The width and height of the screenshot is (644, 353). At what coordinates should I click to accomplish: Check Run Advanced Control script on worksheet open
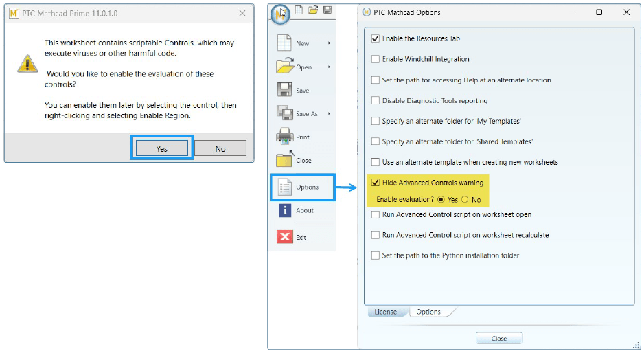tap(375, 214)
